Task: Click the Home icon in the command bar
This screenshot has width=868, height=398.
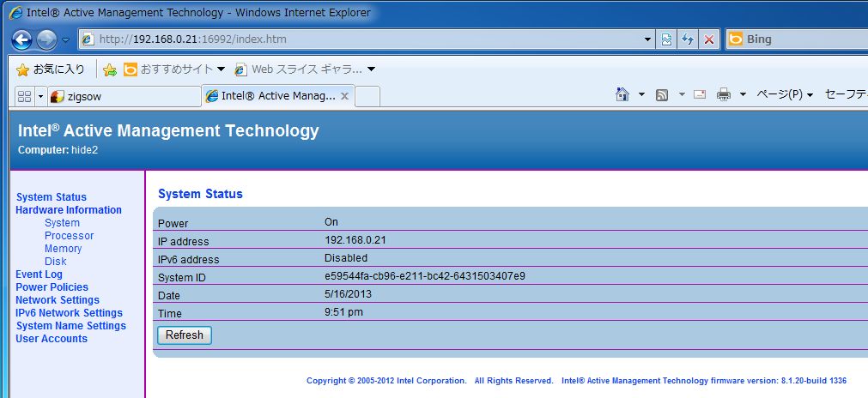Action: tap(622, 95)
